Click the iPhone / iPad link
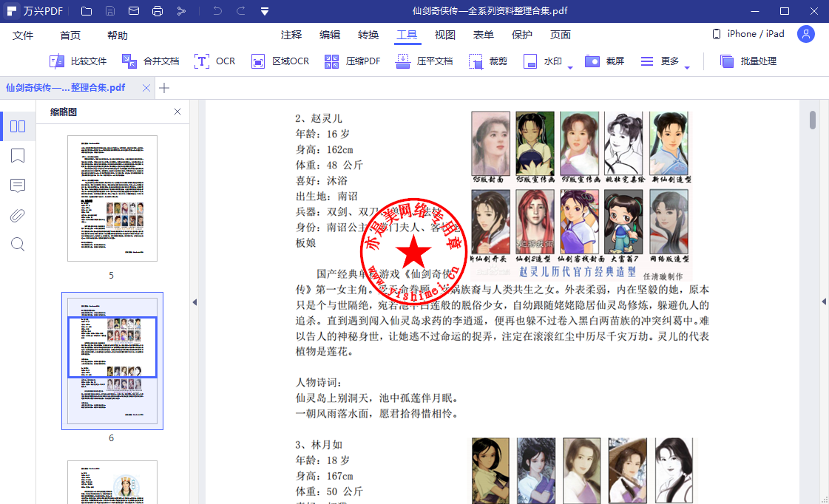 pos(748,34)
